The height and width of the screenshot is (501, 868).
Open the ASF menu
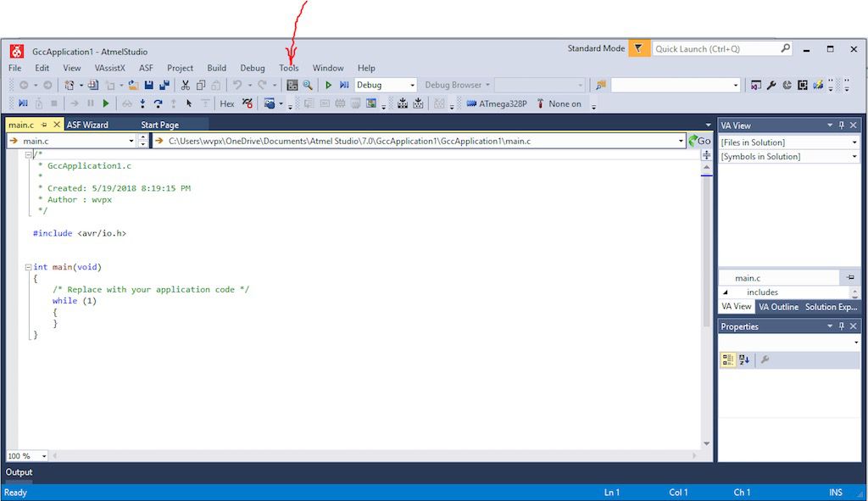(146, 68)
